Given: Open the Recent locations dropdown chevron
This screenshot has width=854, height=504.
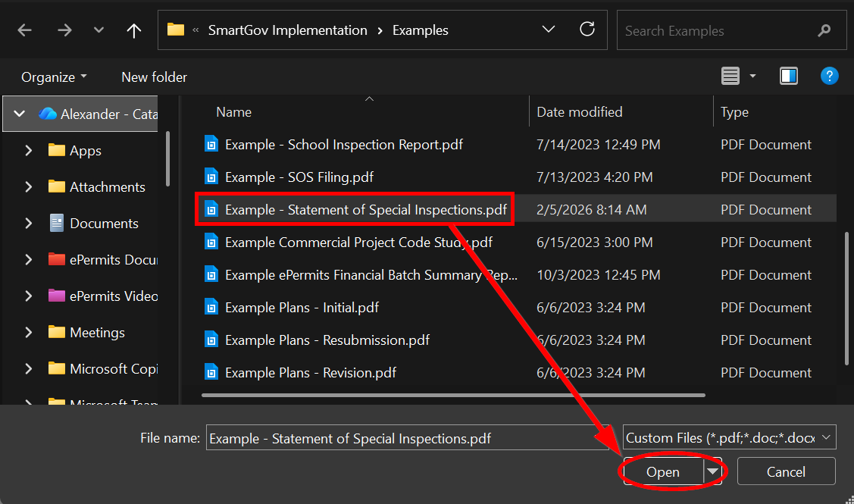Looking at the screenshot, I should tap(99, 30).
